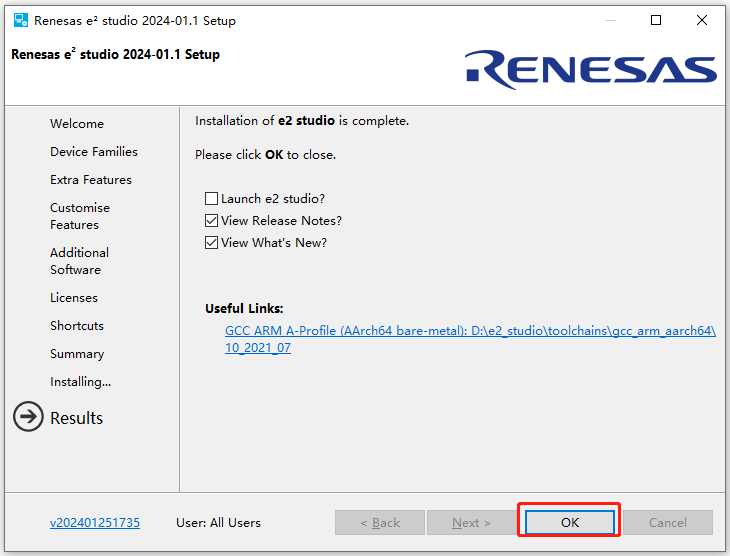The image size is (730, 556).
Task: Select Device Families step in sidebar
Action: tap(94, 152)
